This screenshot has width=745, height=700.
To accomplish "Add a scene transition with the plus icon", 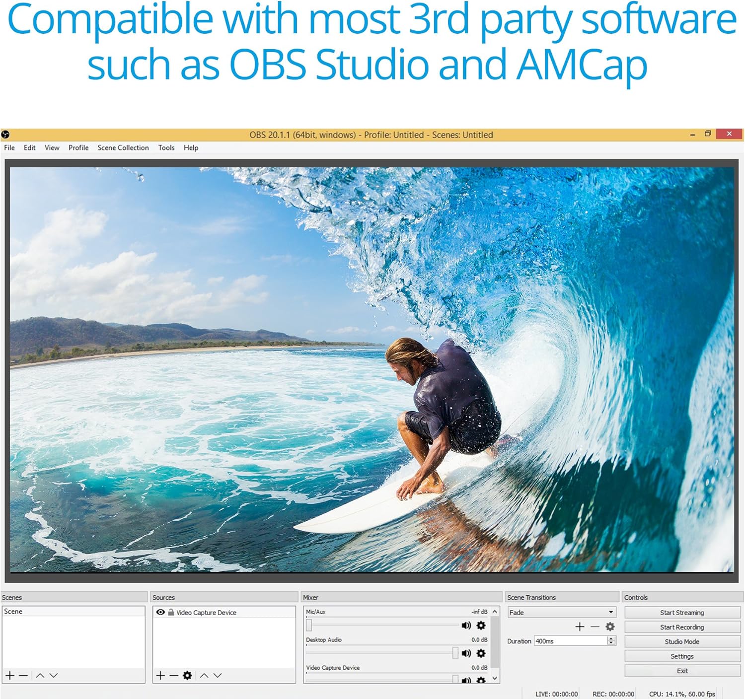I will pyautogui.click(x=580, y=627).
